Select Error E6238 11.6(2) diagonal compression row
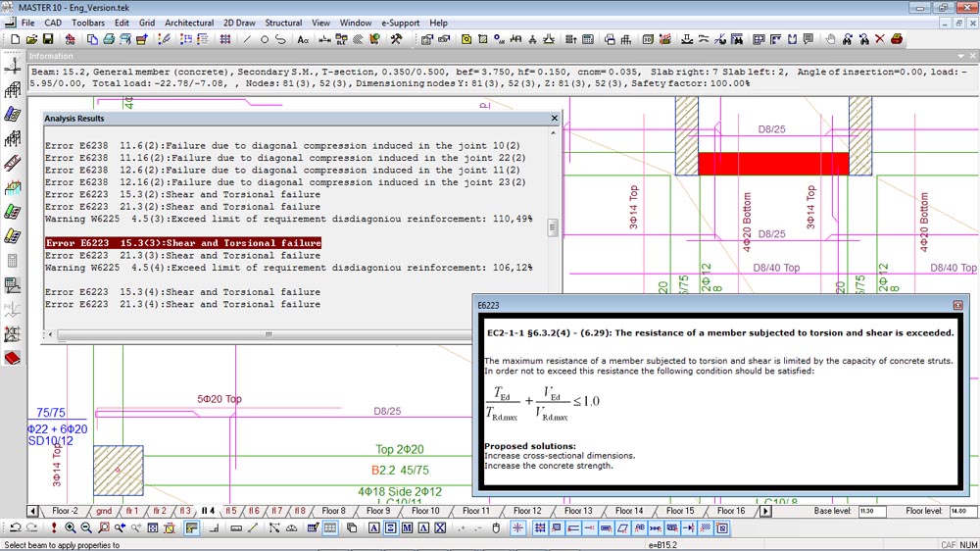This screenshot has width=980, height=551. 282,145
